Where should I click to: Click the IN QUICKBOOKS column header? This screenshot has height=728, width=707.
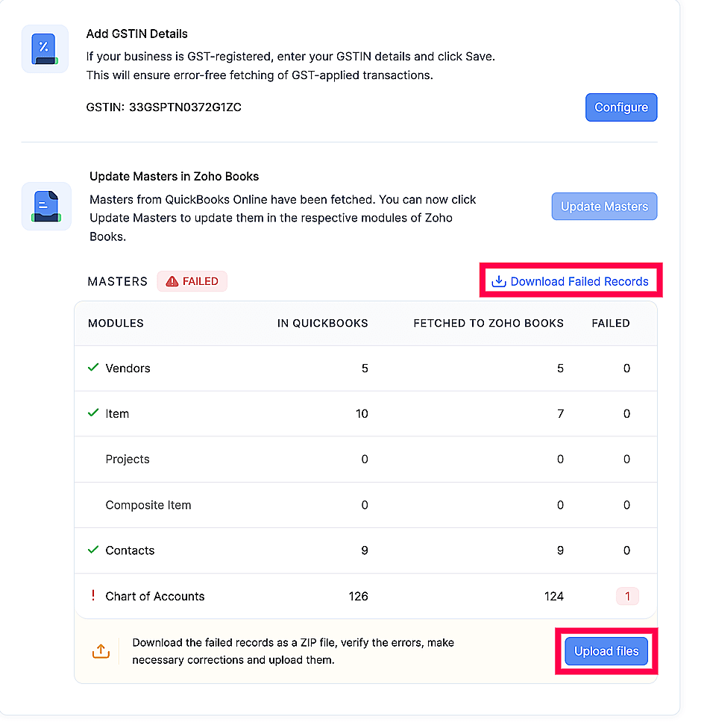[322, 323]
